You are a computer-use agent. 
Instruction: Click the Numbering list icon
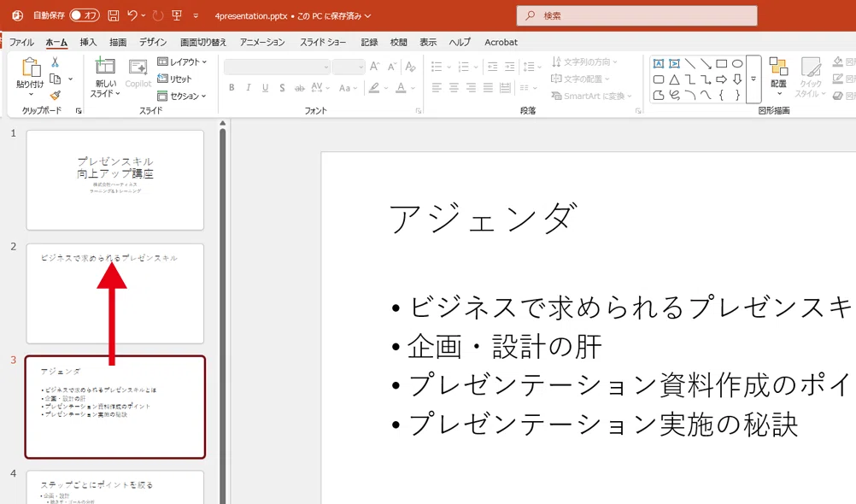464,67
